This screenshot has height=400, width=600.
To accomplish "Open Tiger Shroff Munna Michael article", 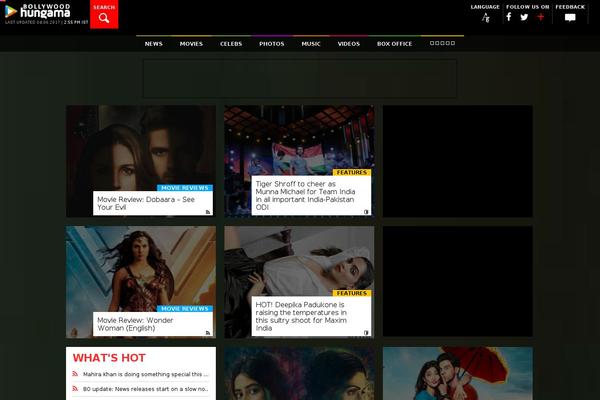I will point(305,196).
